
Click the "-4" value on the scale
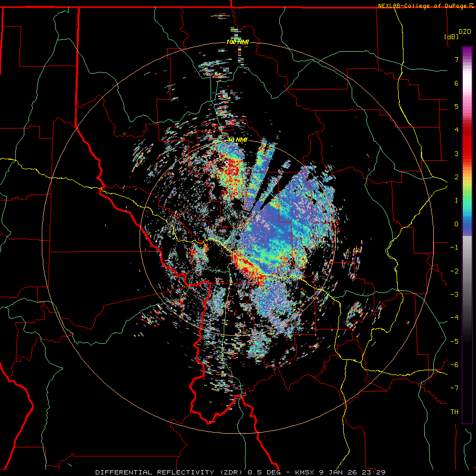pos(454,318)
